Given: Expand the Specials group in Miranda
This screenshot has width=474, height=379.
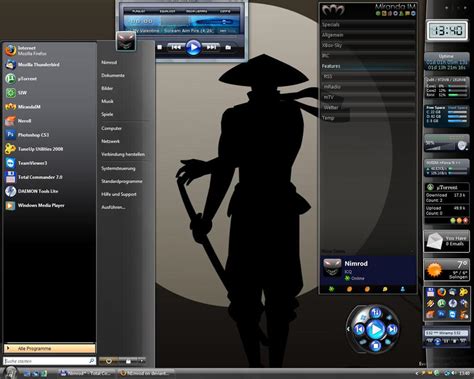Looking at the screenshot, I should point(368,25).
